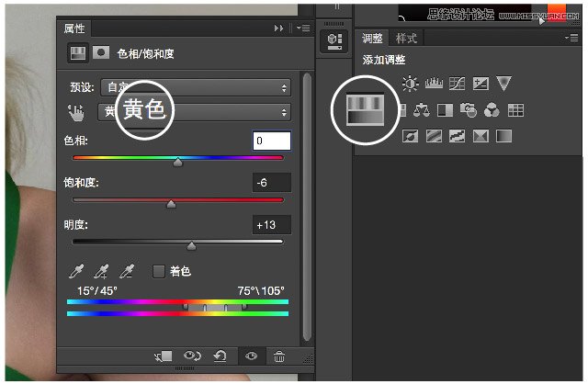Screen dimensions: 588x384
Task: Add Photo Filter adjustment
Action: [469, 110]
